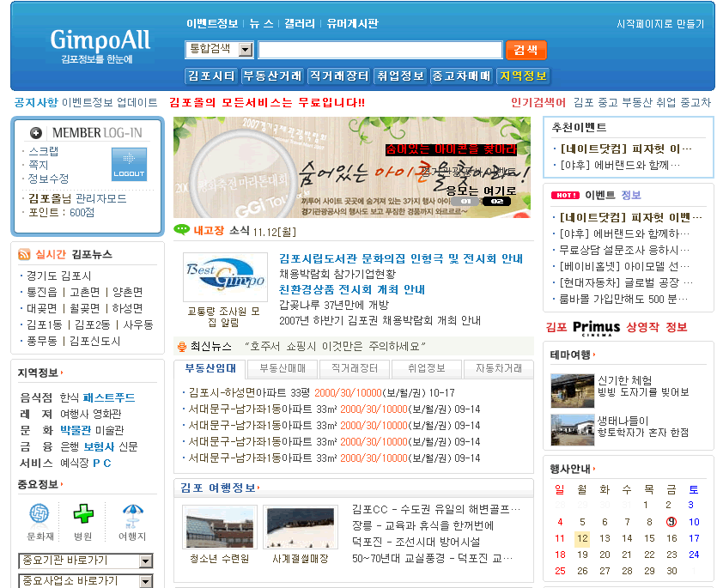
Task: Open 김포시립도서관 문화의집 인형극 article
Action: click(x=401, y=258)
